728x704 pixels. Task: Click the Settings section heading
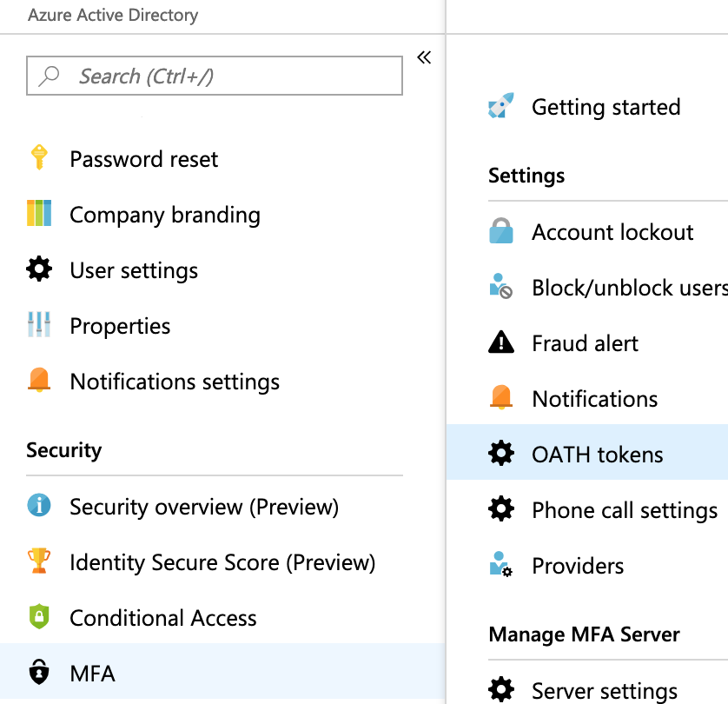tap(526, 176)
